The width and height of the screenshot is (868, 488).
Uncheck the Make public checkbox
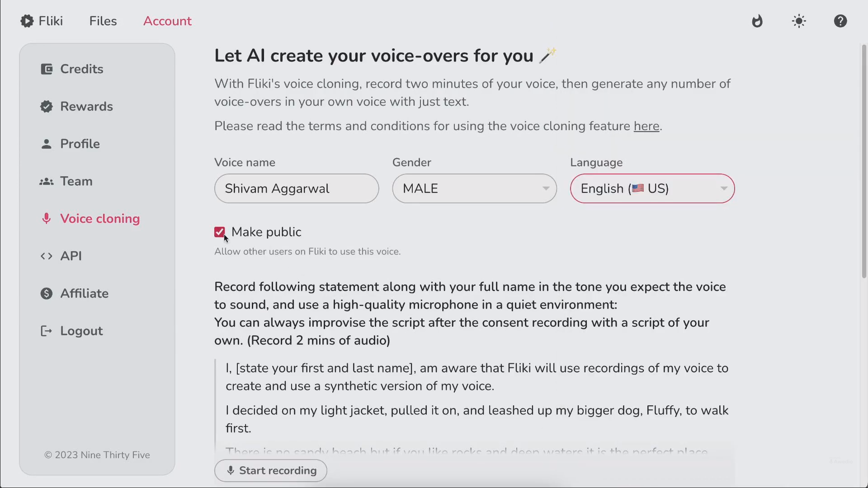pos(220,232)
